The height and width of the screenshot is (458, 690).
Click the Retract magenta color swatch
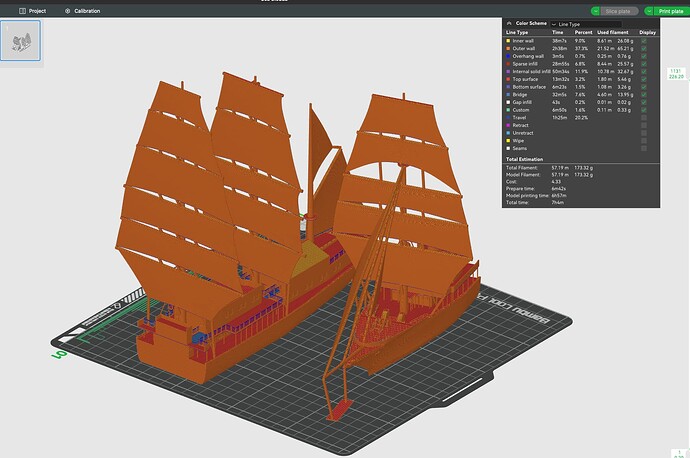[508, 125]
